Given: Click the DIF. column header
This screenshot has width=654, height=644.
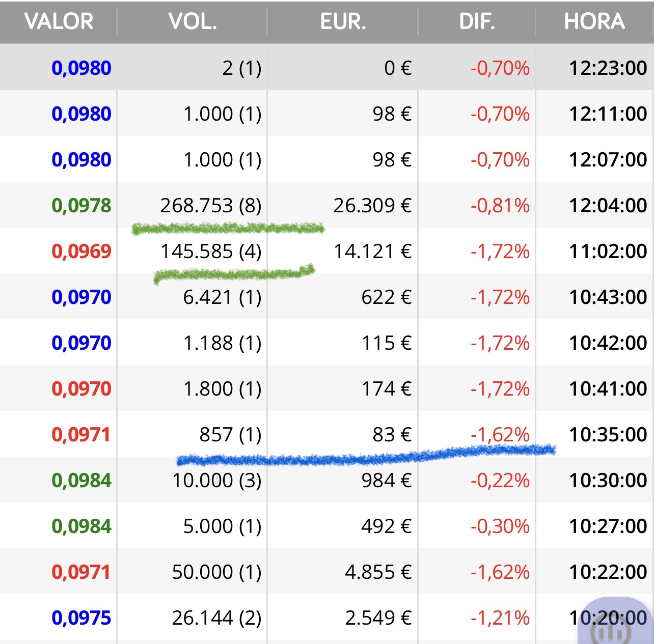Looking at the screenshot, I should 477,22.
